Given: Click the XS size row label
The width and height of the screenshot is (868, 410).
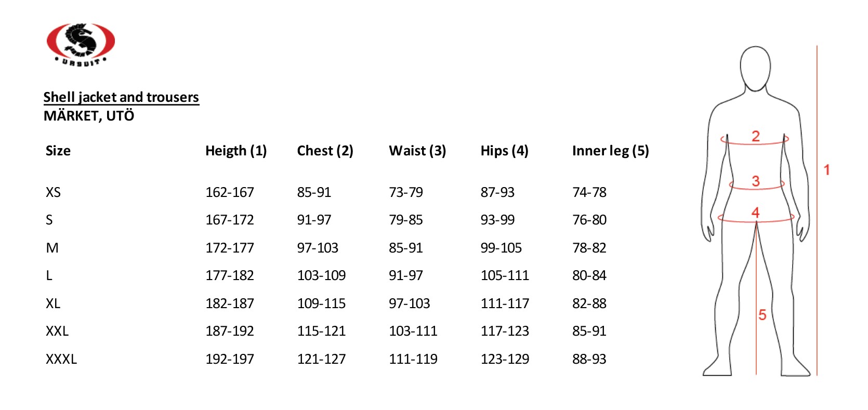Looking at the screenshot, I should pyautogui.click(x=53, y=192).
